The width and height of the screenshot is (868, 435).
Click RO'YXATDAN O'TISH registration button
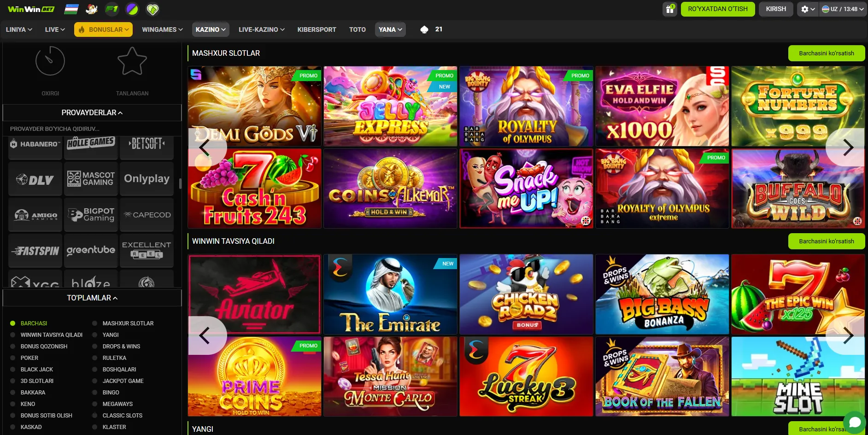click(x=717, y=9)
